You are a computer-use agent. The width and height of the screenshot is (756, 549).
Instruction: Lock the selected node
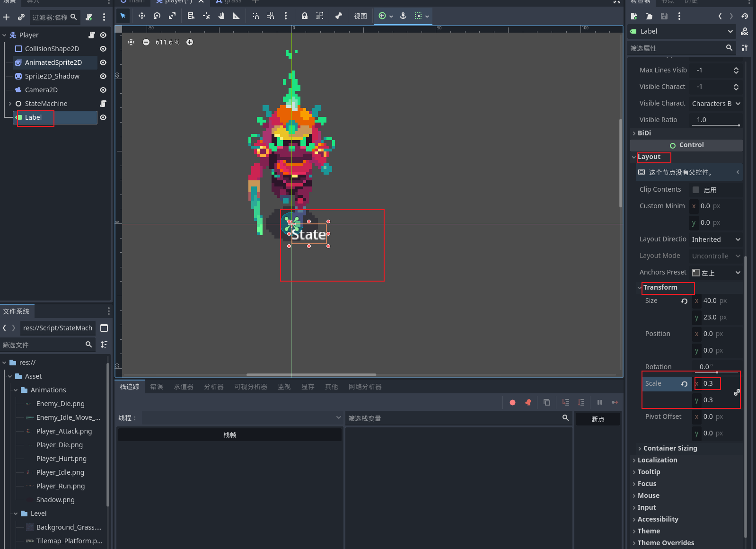(305, 16)
